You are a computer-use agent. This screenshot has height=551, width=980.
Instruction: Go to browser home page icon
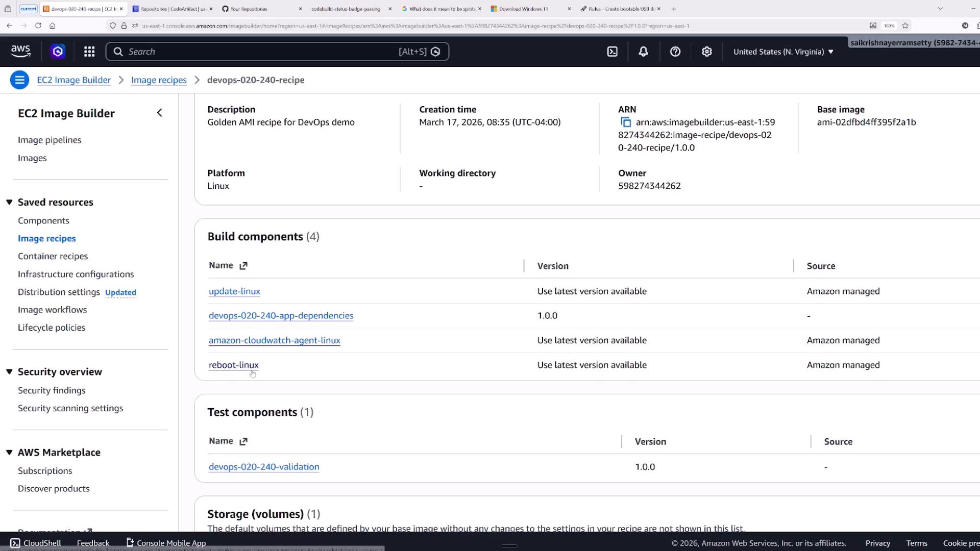click(52, 26)
